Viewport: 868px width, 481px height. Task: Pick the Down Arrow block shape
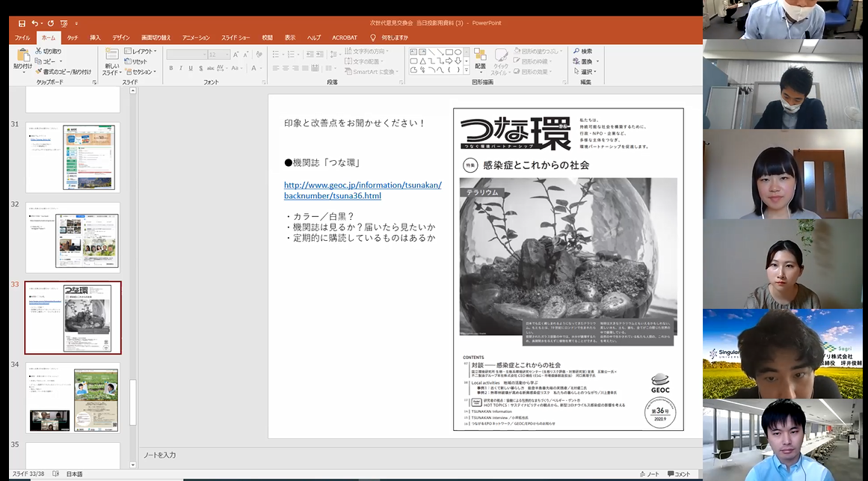pyautogui.click(x=458, y=61)
